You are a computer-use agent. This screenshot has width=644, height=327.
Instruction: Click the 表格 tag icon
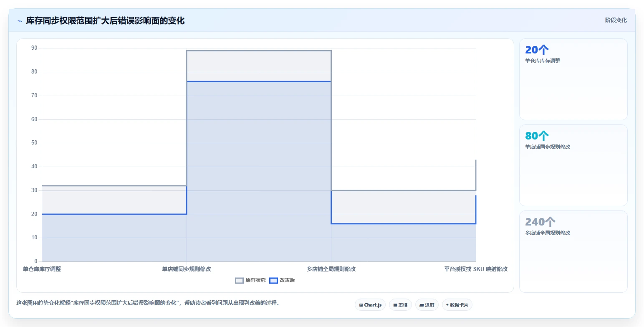point(395,305)
